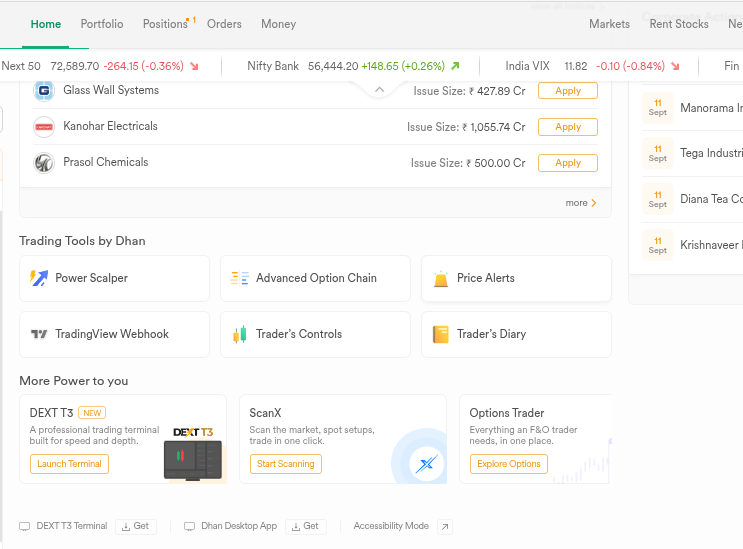Open India VIX index ticker
Screen dimensions: 743x549
pyautogui.click(x=592, y=66)
